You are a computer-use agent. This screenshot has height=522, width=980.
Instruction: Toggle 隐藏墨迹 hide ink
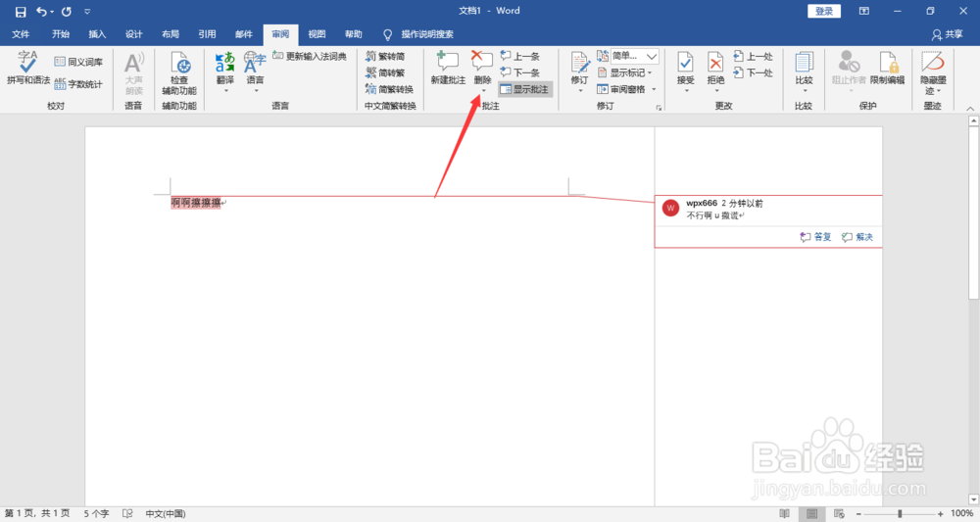tap(933, 71)
